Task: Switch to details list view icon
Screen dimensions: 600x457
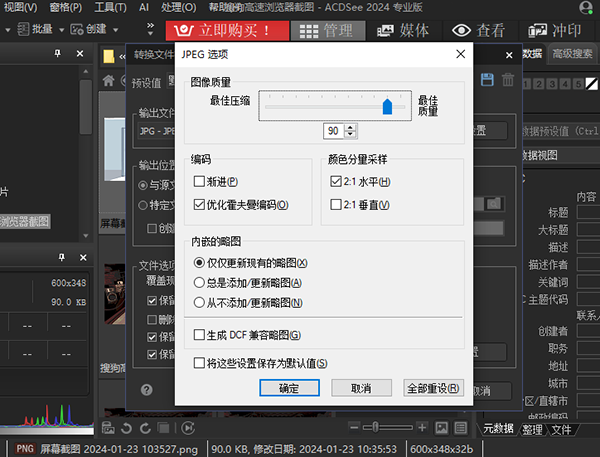Action: 460,428
